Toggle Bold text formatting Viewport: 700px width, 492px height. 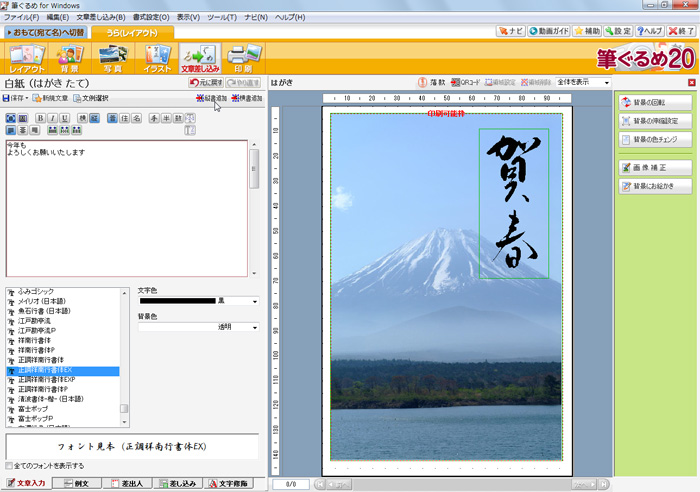coord(40,118)
